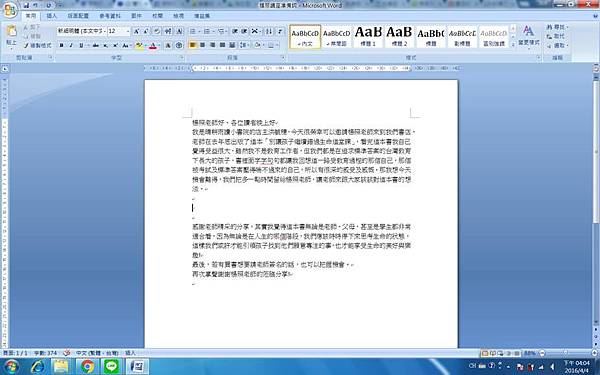The width and height of the screenshot is (600, 375).
Task: Click the Replace (取代) button
Action: [555, 36]
